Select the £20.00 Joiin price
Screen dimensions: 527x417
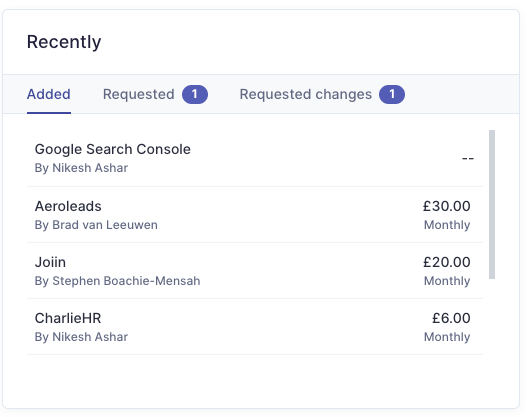coord(447,262)
